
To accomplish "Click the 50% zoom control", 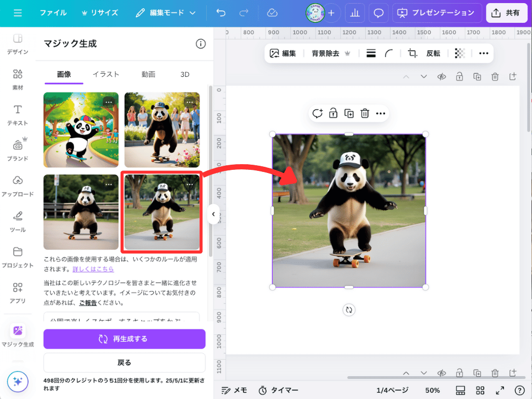I will tap(432, 390).
